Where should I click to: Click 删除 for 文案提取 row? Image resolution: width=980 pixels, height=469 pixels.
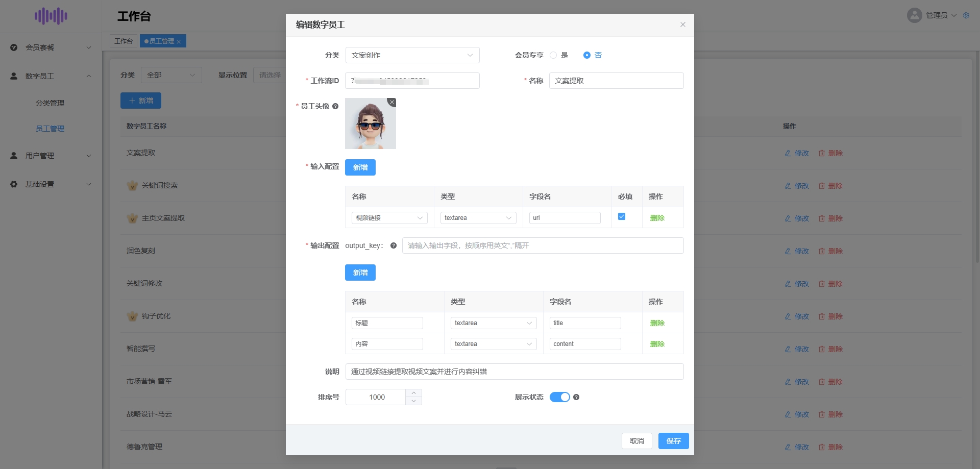click(830, 153)
